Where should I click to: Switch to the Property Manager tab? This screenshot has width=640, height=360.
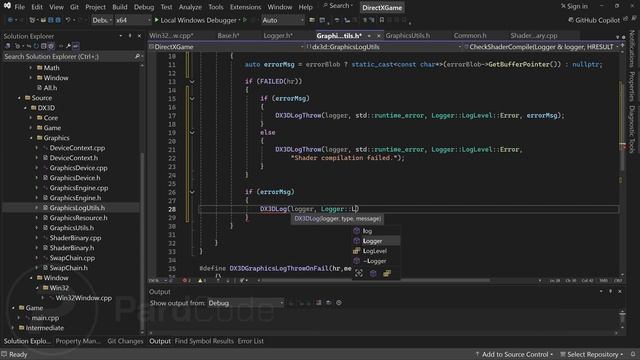pyautogui.click(x=78, y=341)
